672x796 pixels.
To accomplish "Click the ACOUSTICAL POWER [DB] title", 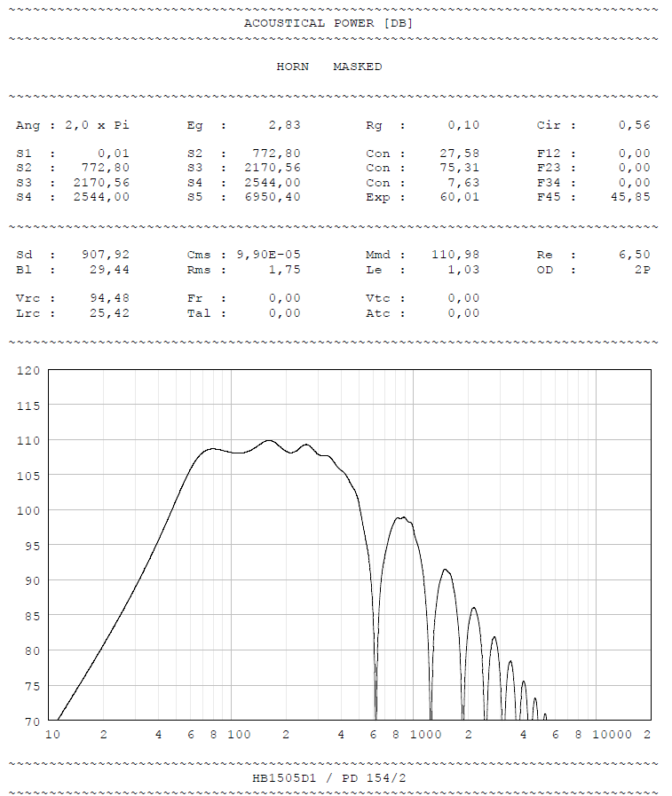I will point(328,23).
